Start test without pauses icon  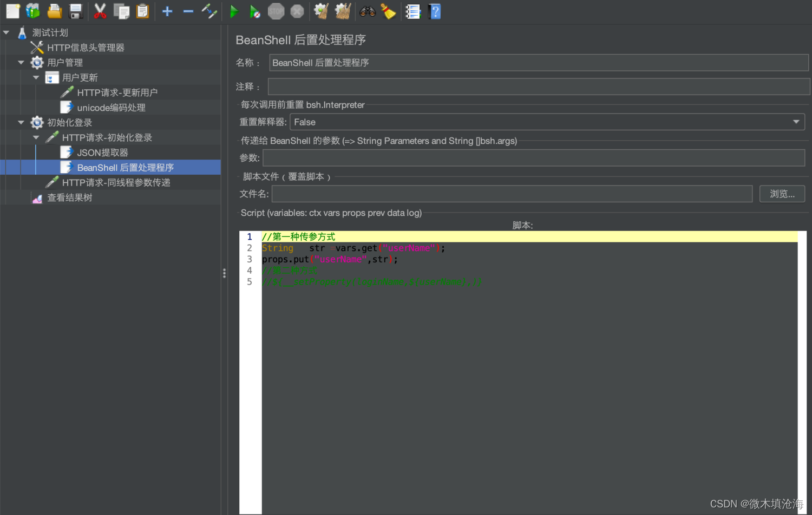254,11
